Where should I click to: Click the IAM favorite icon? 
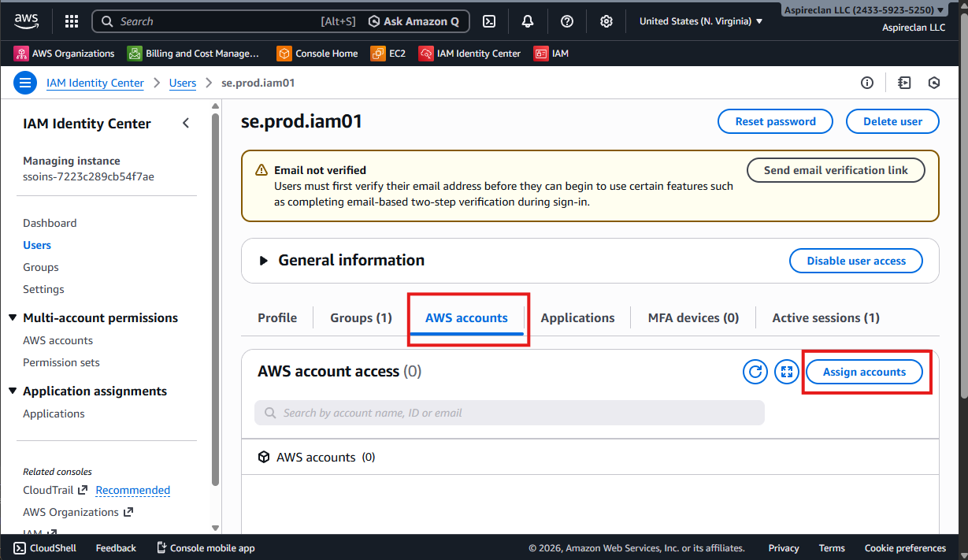(x=541, y=54)
